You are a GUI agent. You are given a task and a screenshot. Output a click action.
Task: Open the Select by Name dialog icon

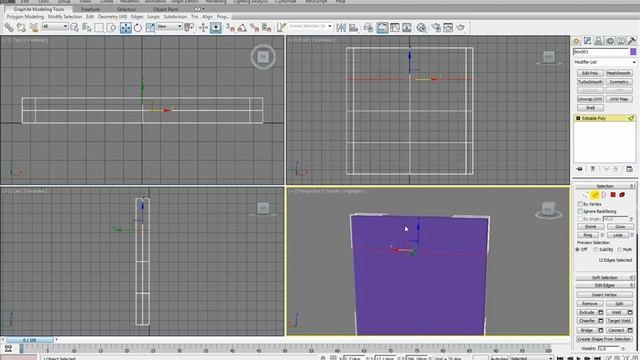(87, 27)
